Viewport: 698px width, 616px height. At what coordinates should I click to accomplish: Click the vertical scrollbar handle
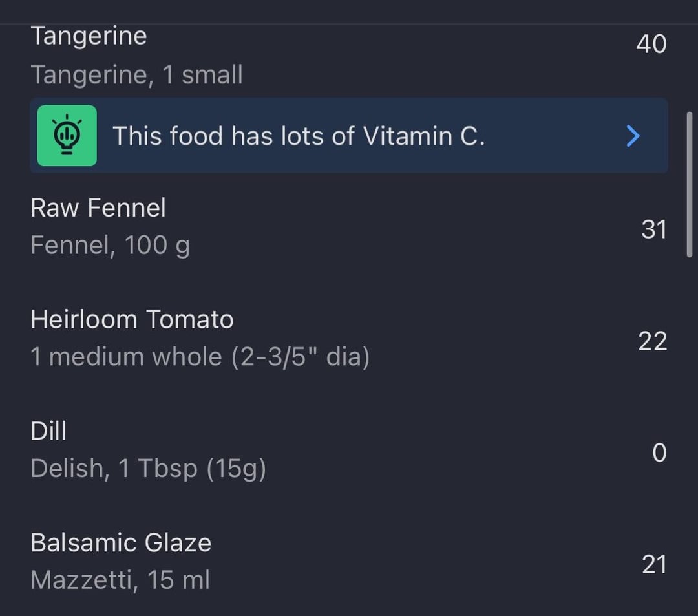(690, 184)
